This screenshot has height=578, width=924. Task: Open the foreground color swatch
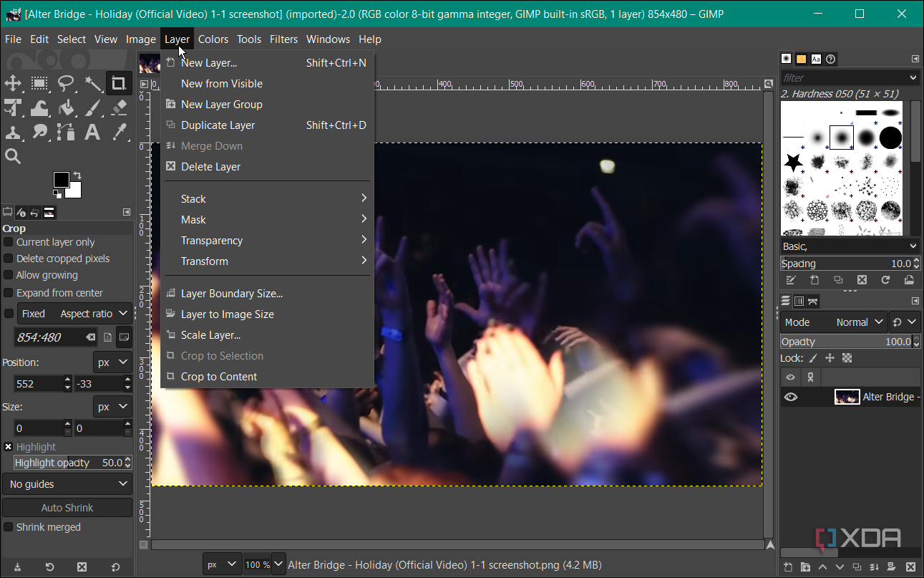(x=63, y=180)
